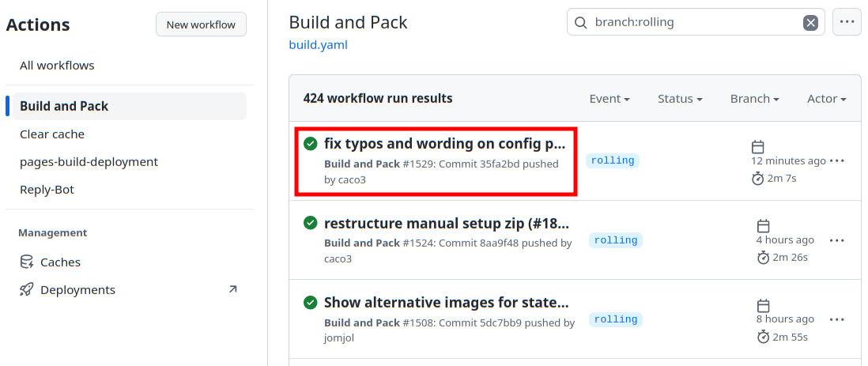The height and width of the screenshot is (366, 868).
Task: Expand the Event filter dropdown
Action: coord(609,99)
